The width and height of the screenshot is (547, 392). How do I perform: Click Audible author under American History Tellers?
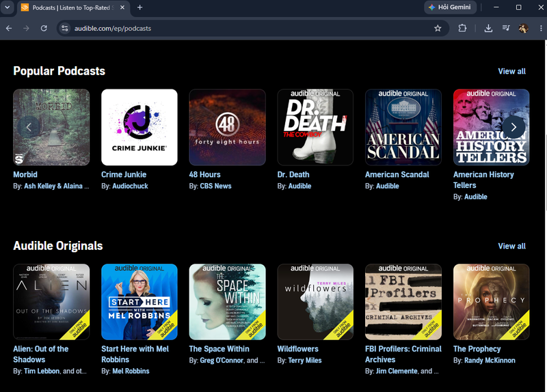(x=475, y=197)
